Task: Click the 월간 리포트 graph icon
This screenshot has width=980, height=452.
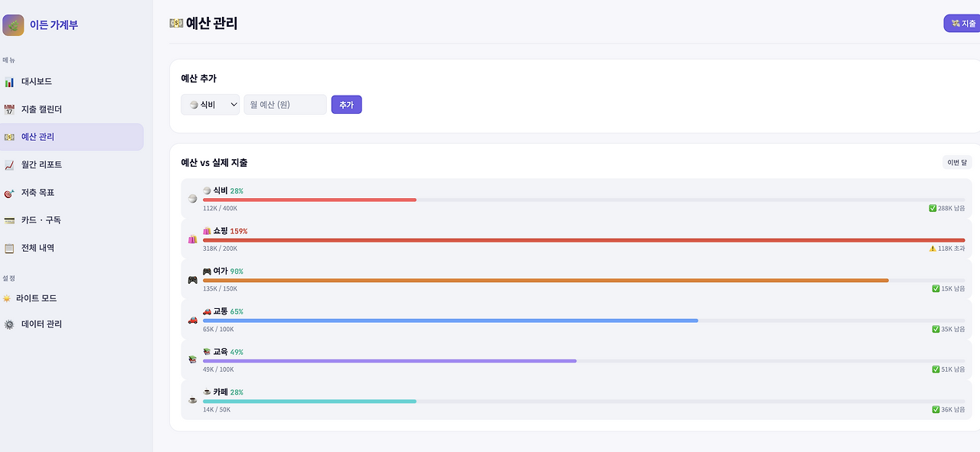Action: 9,164
